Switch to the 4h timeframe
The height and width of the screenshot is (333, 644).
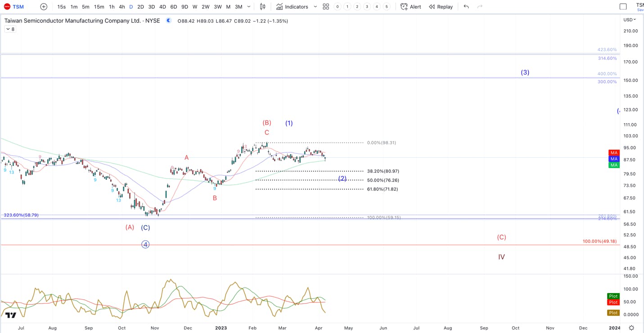122,7
